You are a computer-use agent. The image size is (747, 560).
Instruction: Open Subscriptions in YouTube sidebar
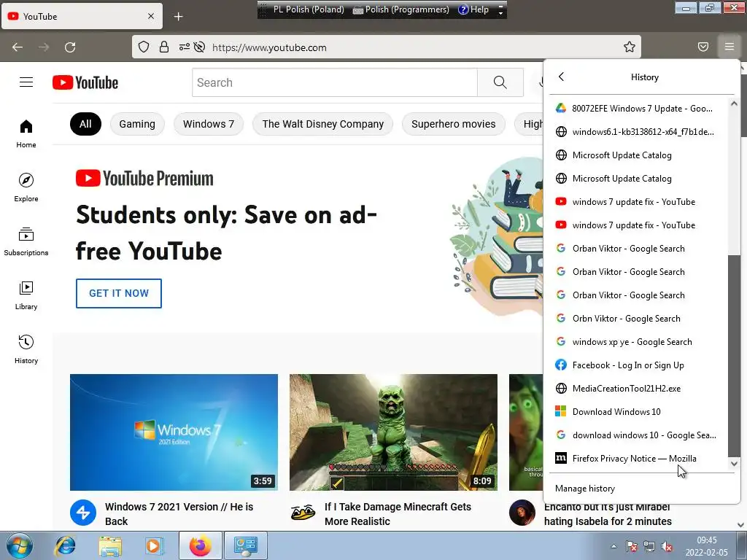(26, 241)
